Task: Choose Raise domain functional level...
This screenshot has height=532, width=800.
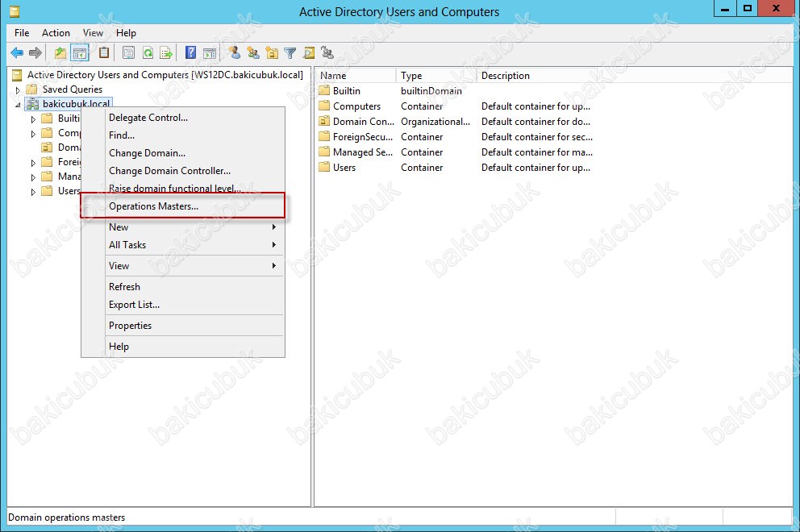Action: click(183, 188)
